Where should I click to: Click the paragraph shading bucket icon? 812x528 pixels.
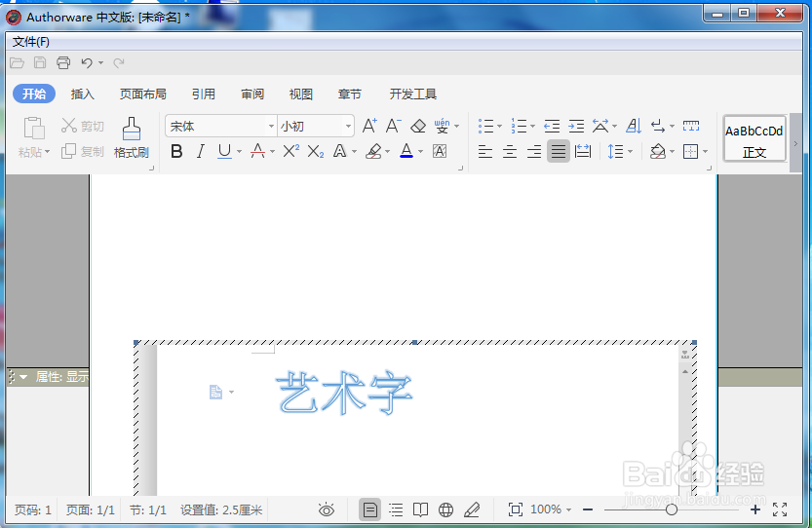[658, 152]
